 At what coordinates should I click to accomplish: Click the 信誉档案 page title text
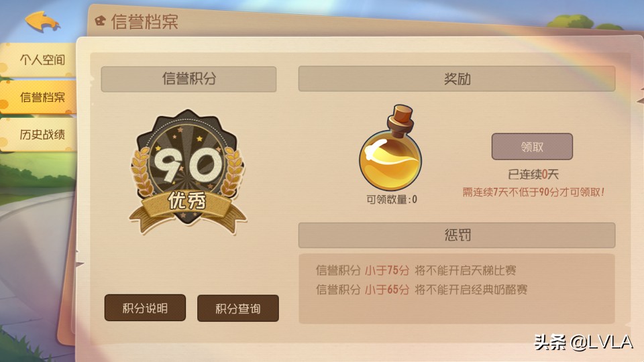coord(145,21)
